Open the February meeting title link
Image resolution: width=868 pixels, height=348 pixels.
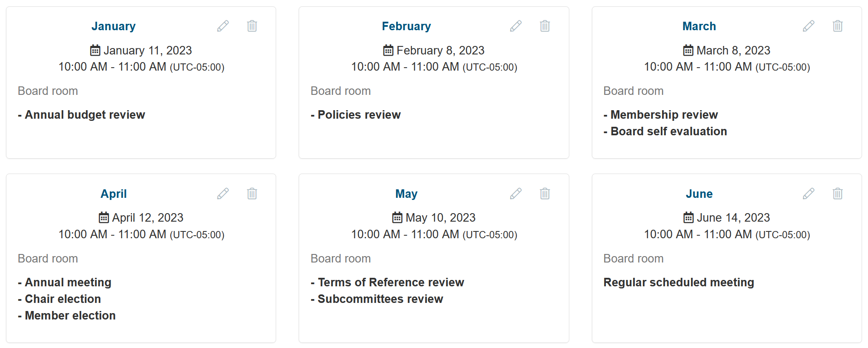[x=406, y=26]
